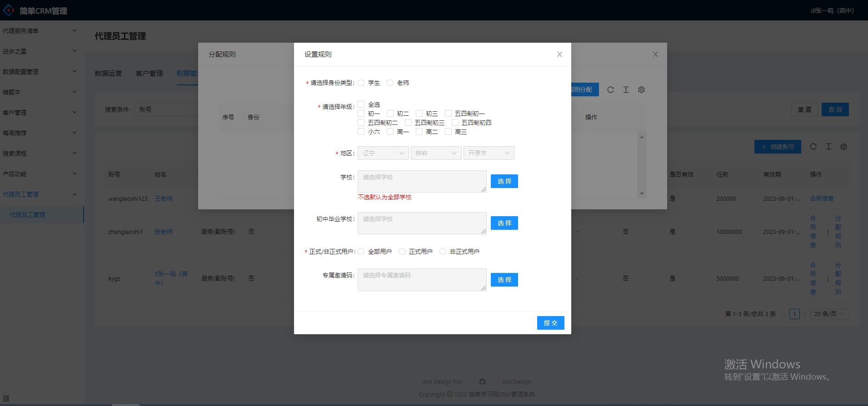This screenshot has width=868, height=406.
Task: Click density icon in 分配规则 dialog toolbar
Action: [x=626, y=90]
